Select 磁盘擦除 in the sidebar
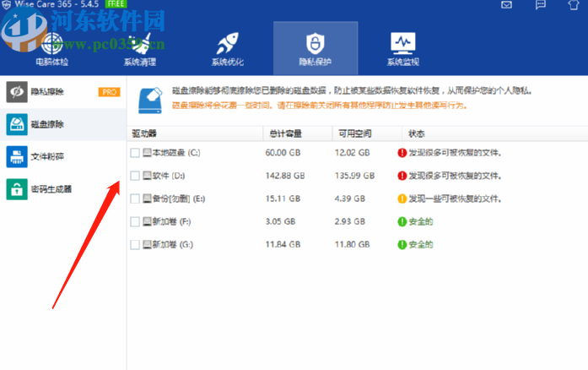The width and height of the screenshot is (588, 370). [63, 124]
